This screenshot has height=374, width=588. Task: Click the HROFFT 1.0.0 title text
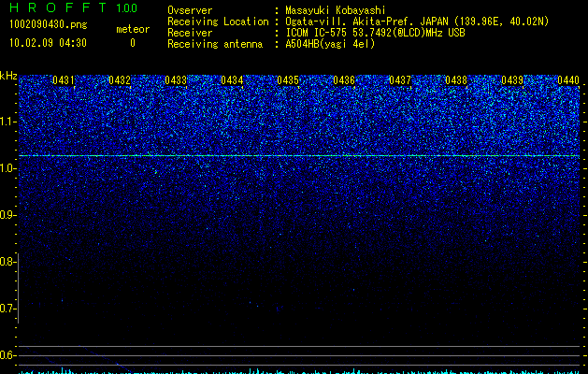tap(73, 7)
